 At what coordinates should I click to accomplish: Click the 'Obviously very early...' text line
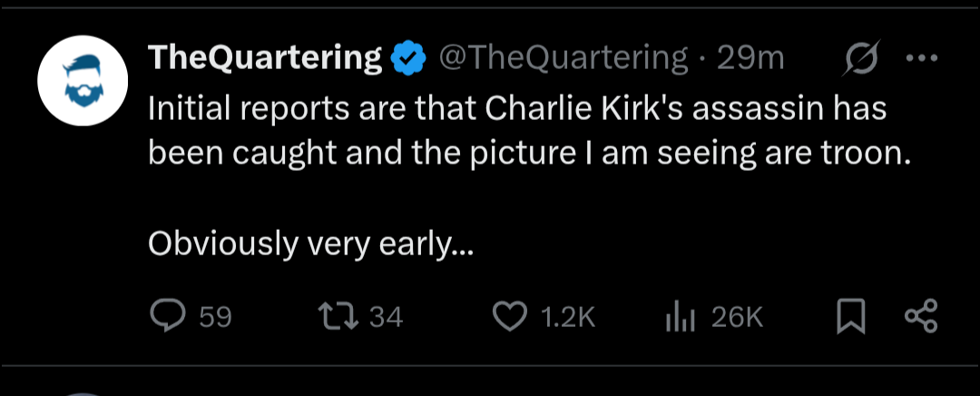click(x=311, y=243)
